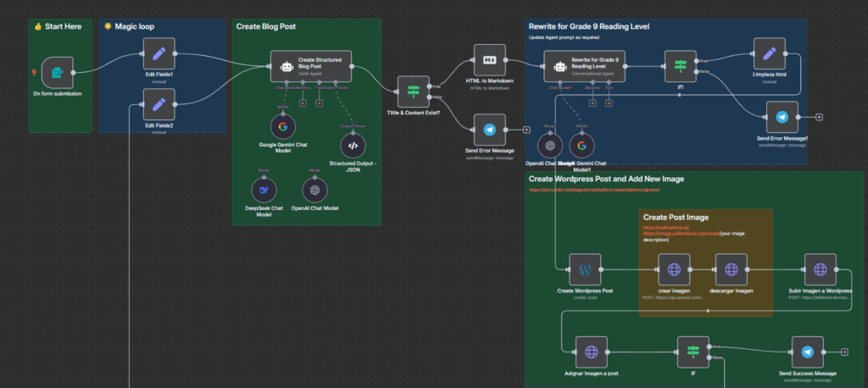Image resolution: width=868 pixels, height=388 pixels.
Task: Open the Title & Content Exist? node
Action: coord(414,91)
